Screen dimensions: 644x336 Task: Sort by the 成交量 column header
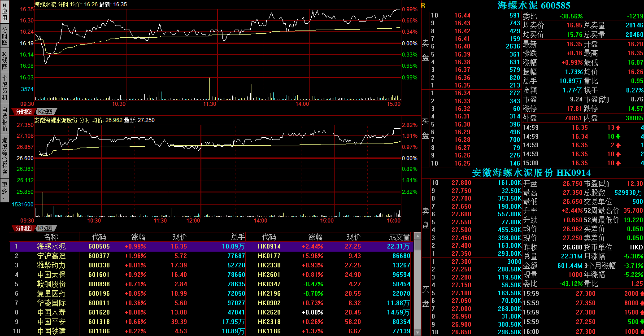[x=399, y=237]
